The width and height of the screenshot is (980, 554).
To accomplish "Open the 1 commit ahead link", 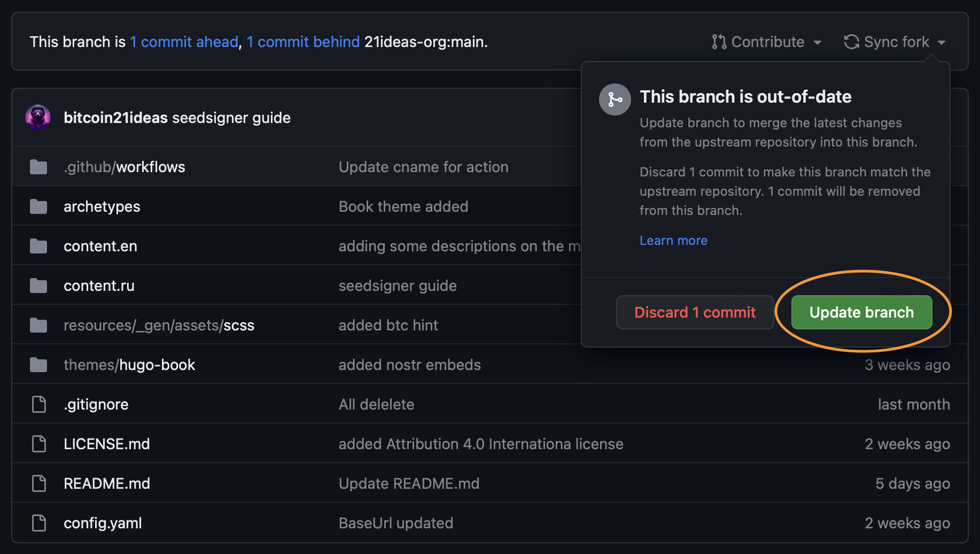I will (184, 42).
